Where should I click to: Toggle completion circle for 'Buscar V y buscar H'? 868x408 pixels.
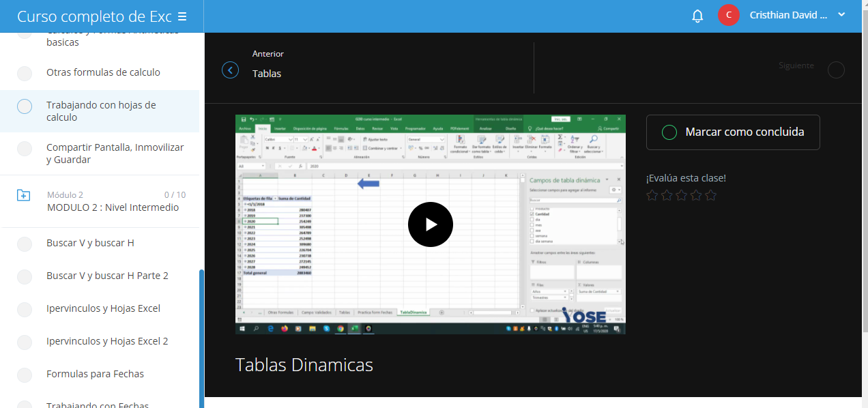pyautogui.click(x=25, y=244)
